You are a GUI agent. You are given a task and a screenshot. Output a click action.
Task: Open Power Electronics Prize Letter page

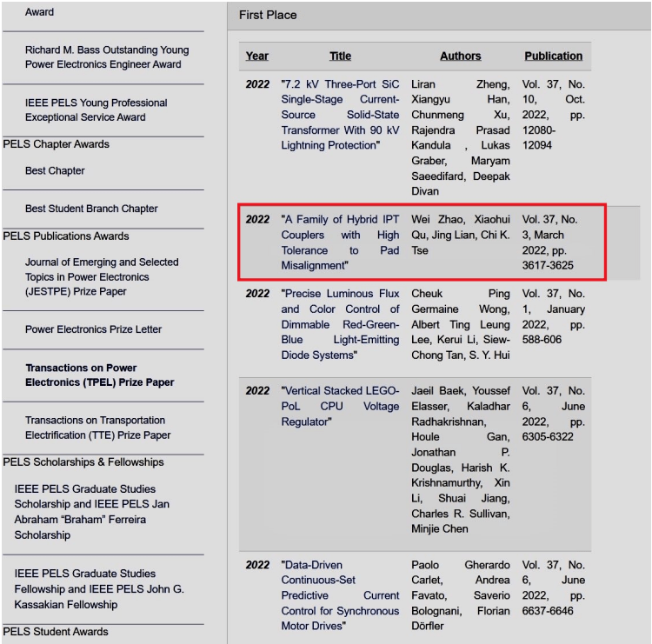click(x=93, y=329)
